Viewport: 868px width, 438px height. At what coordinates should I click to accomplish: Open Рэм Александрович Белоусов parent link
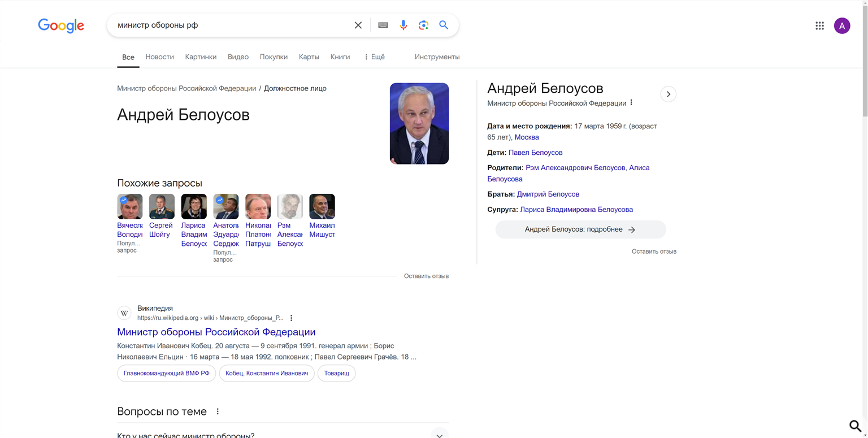pyautogui.click(x=575, y=168)
